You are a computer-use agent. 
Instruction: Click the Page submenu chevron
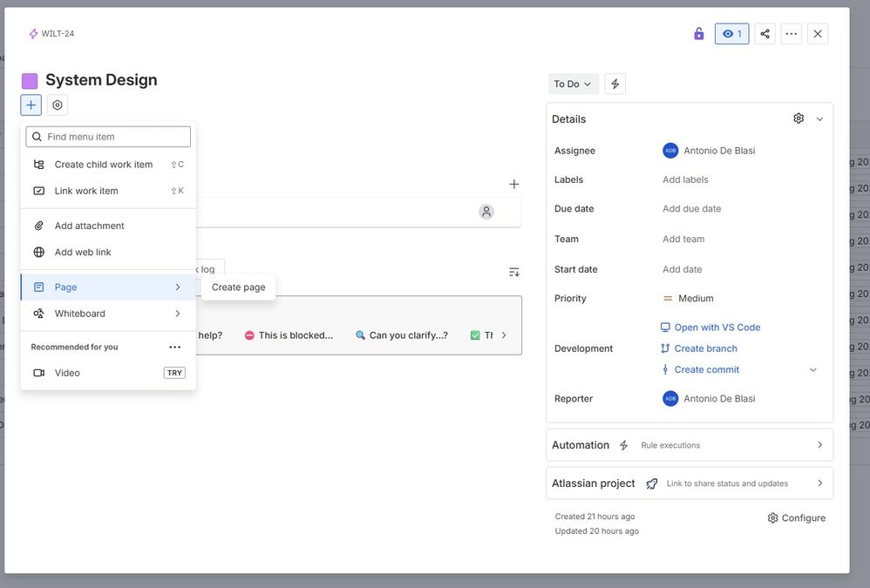click(x=178, y=287)
